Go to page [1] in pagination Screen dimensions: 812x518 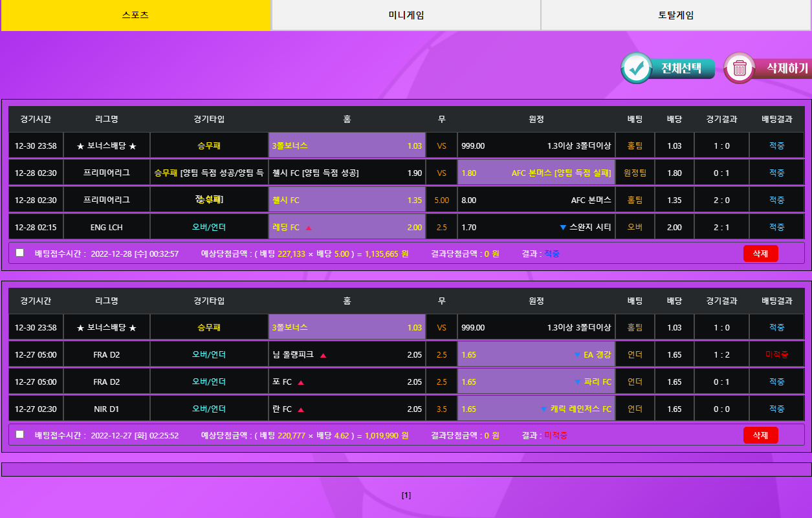pos(406,495)
